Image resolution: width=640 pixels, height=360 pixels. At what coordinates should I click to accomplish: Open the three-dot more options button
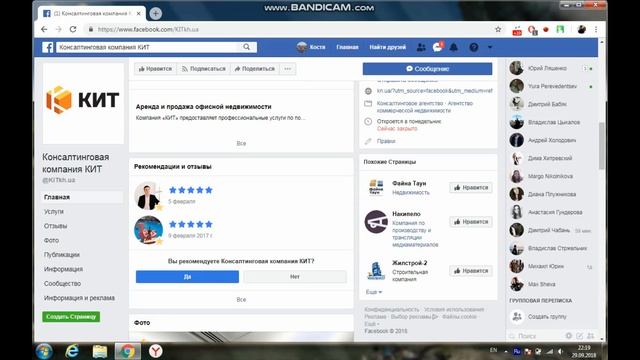(x=288, y=69)
